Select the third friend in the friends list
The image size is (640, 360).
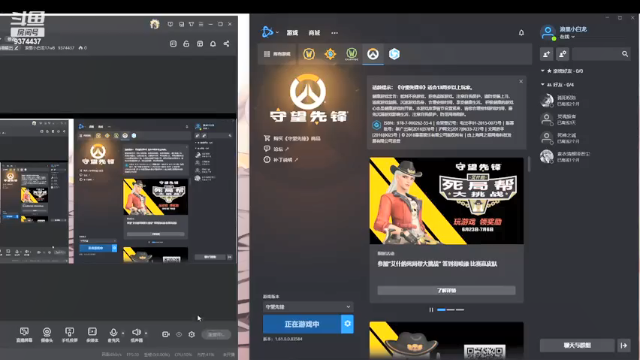pos(584,138)
